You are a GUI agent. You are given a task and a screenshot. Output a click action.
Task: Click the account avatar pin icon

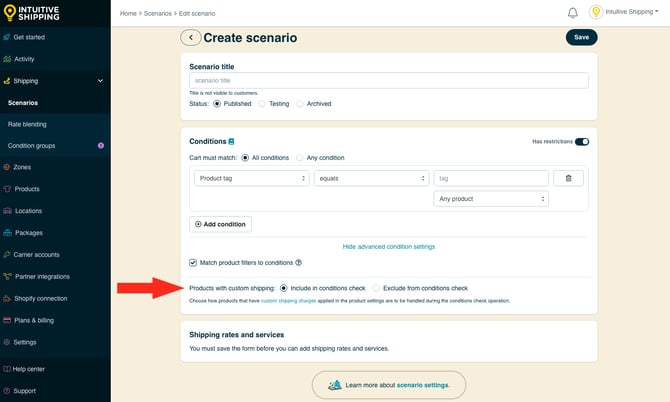pos(596,12)
